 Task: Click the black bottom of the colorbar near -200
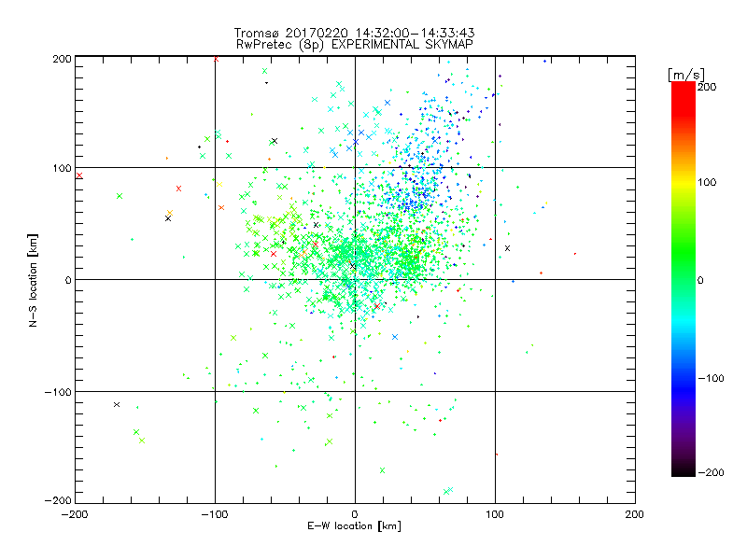(684, 470)
